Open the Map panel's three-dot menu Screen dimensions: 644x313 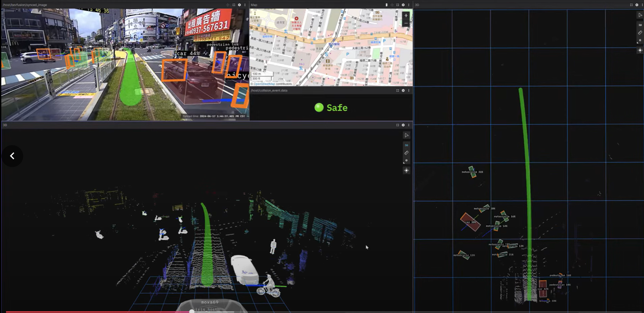(409, 5)
